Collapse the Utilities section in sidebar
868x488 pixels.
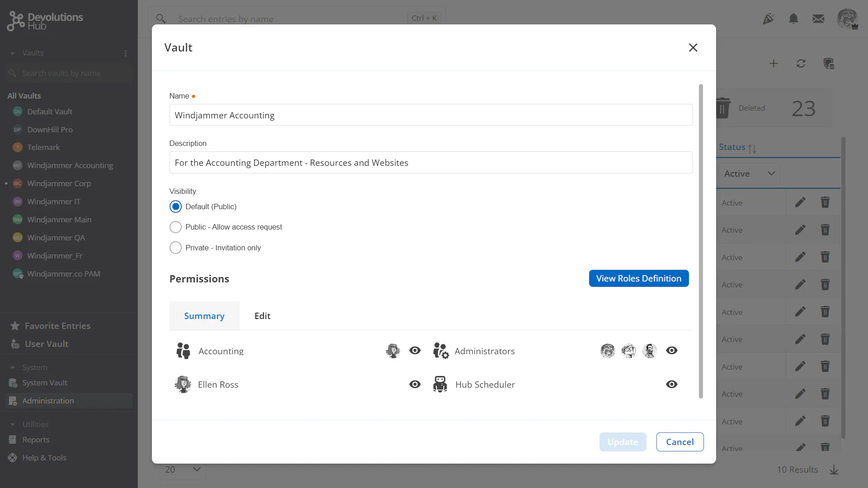click(13, 425)
